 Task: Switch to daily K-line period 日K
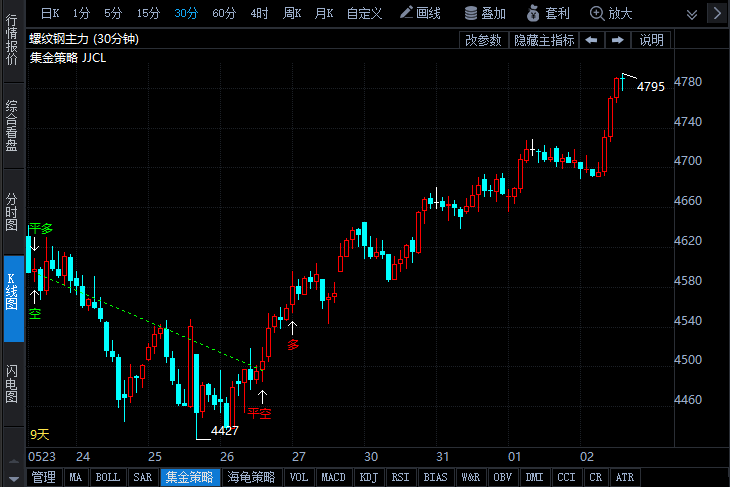click(x=50, y=14)
